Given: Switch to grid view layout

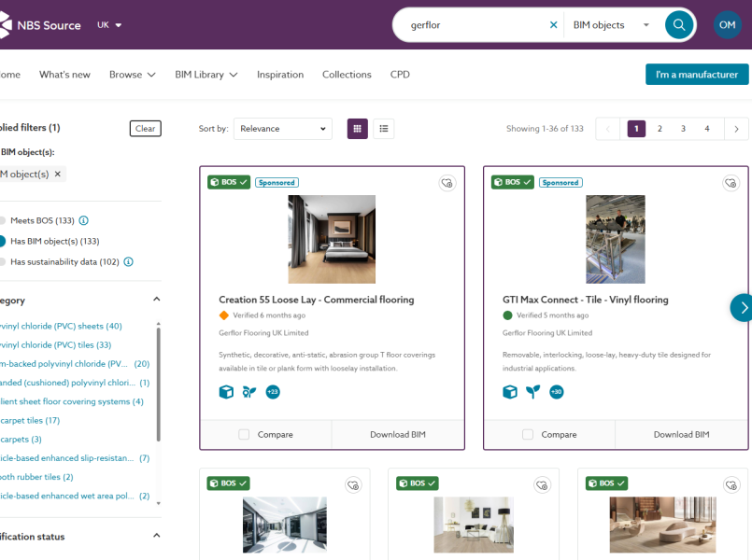Looking at the screenshot, I should (x=357, y=129).
